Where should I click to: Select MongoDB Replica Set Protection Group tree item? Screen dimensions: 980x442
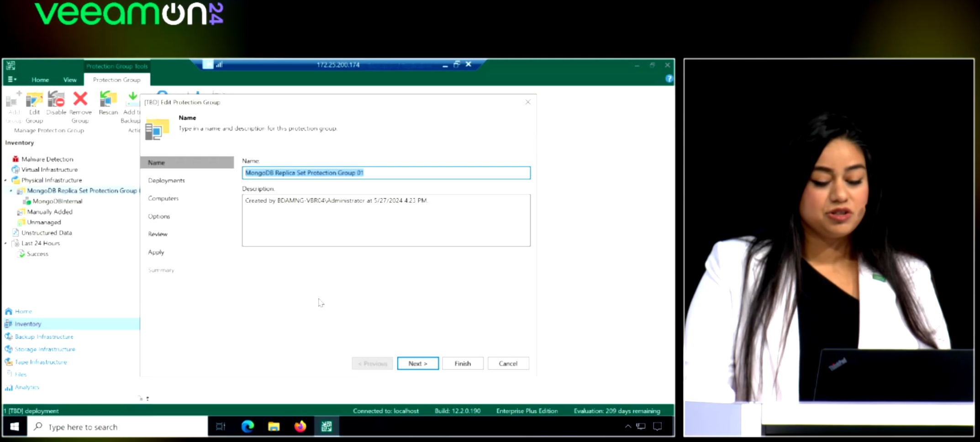(x=81, y=190)
